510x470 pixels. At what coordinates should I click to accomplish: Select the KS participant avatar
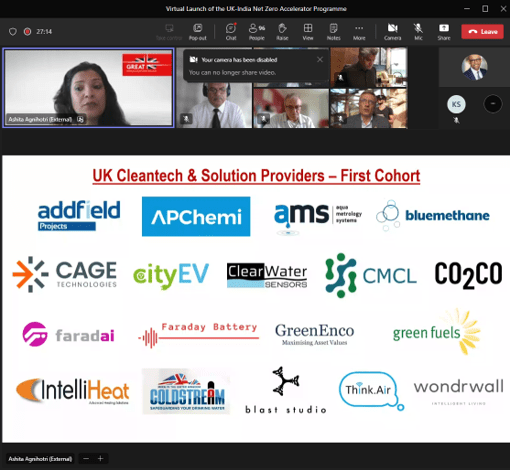pyautogui.click(x=456, y=104)
